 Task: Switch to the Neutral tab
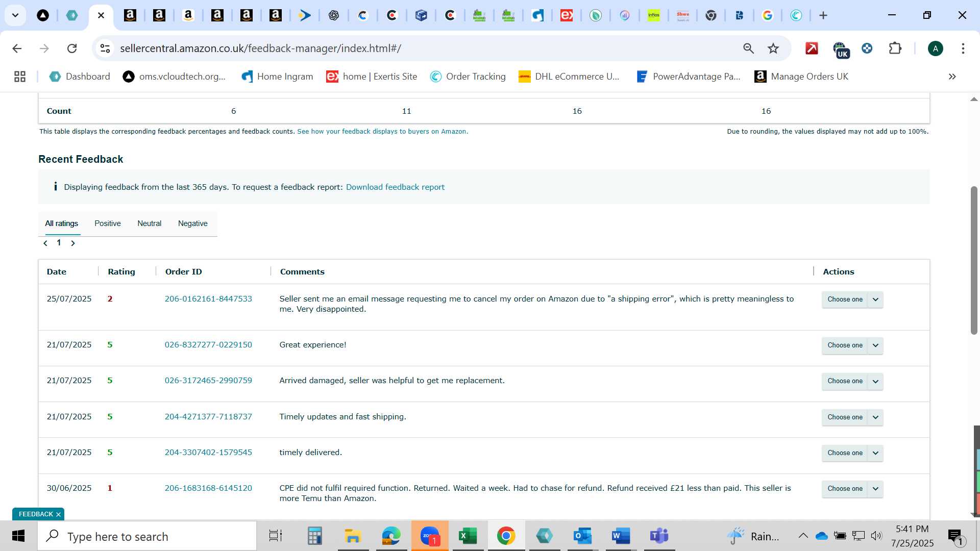tap(150, 223)
